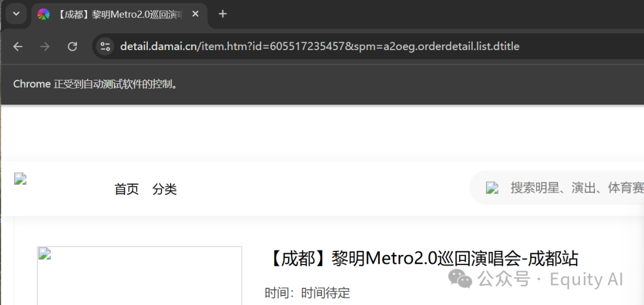Go to 首页 navigation link
Image resolution: width=644 pixels, height=305 pixels.
(126, 189)
